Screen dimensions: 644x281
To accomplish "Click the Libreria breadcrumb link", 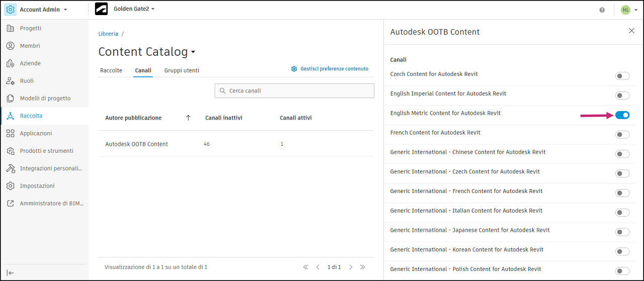I will point(108,34).
